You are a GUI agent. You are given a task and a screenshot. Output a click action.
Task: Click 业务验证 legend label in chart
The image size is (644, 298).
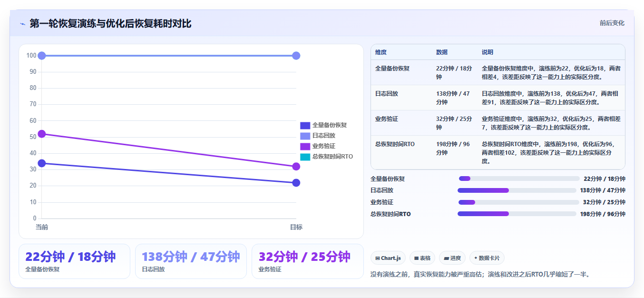pos(324,146)
